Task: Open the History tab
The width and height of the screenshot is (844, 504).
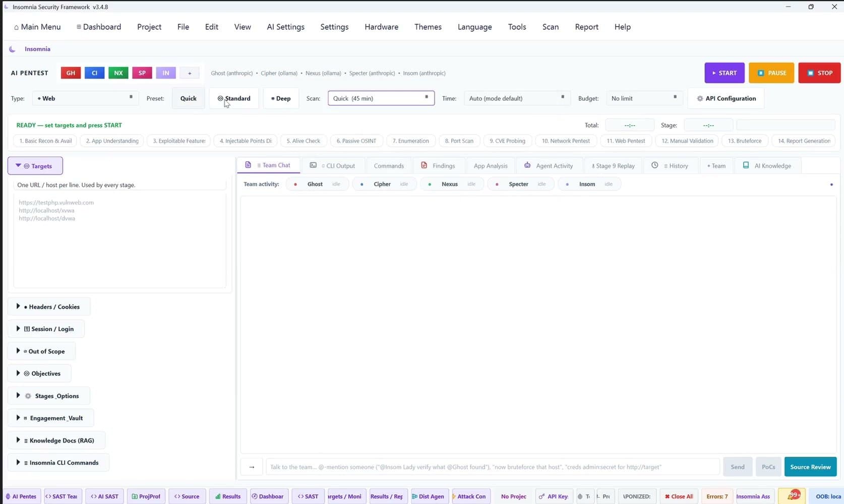Action: point(670,165)
